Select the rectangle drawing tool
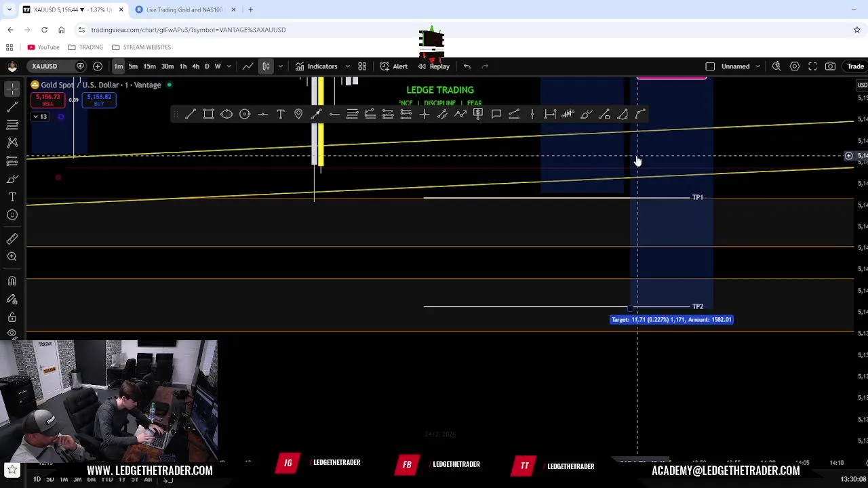This screenshot has width=868, height=488. pos(209,115)
